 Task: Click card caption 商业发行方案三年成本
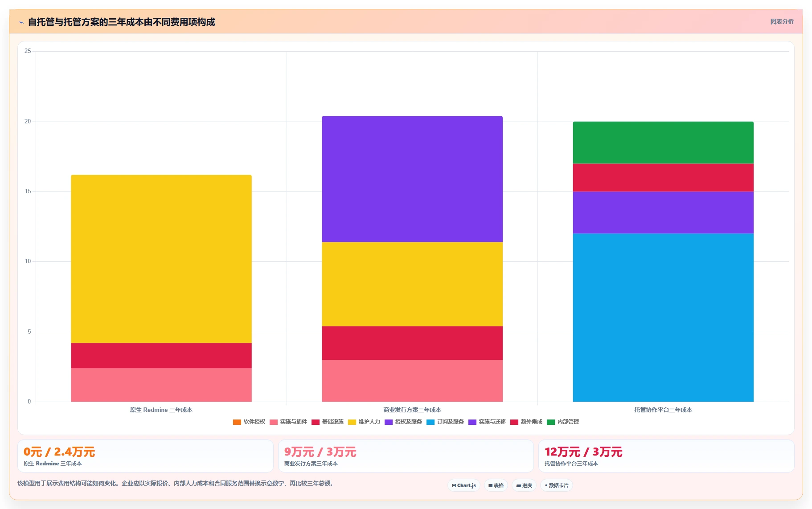311,464
